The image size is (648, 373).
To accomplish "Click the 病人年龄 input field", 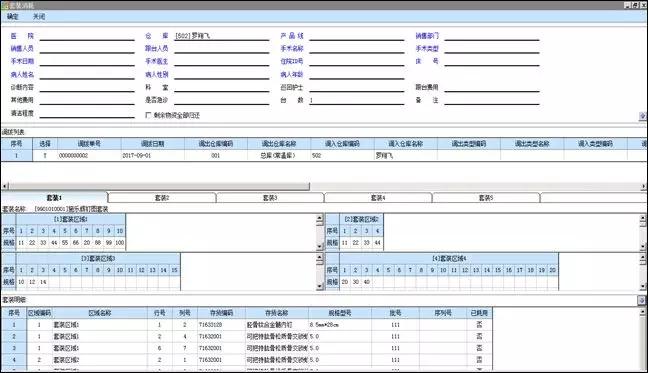I will tap(357, 74).
